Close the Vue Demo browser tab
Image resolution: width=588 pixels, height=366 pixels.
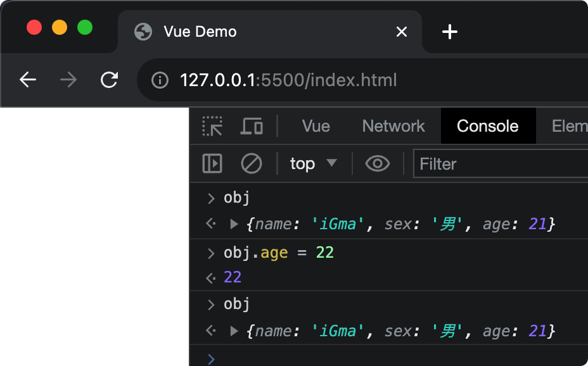tap(401, 32)
